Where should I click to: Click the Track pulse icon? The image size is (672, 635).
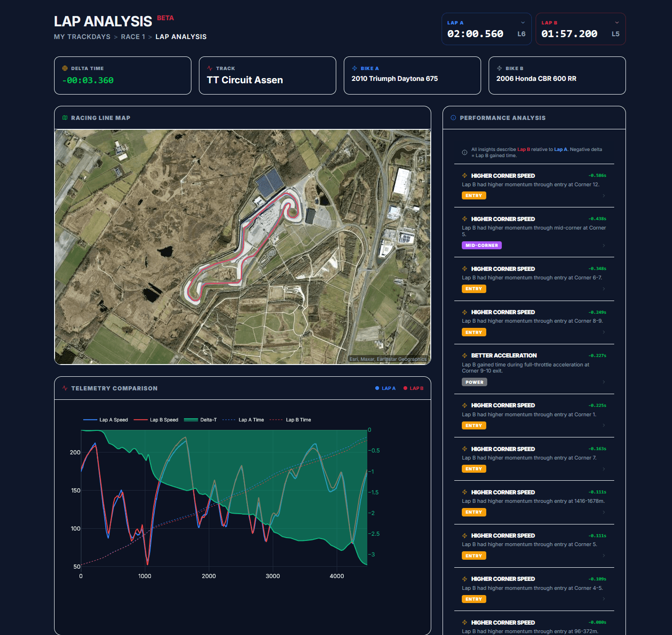(x=210, y=68)
